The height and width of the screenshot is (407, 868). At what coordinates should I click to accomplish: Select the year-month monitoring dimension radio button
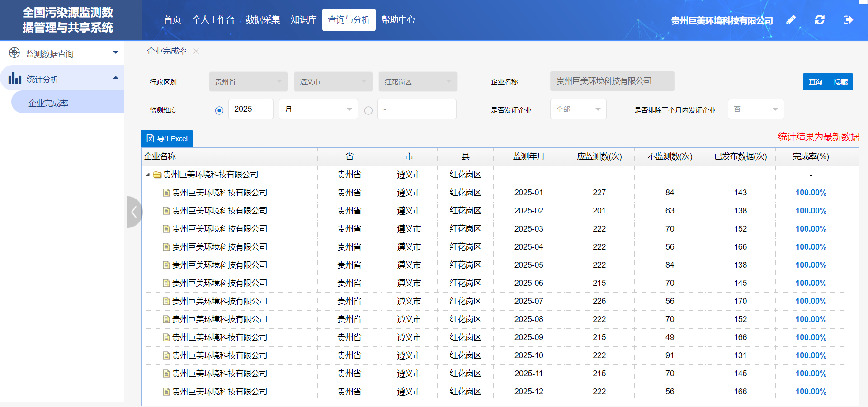(x=219, y=110)
